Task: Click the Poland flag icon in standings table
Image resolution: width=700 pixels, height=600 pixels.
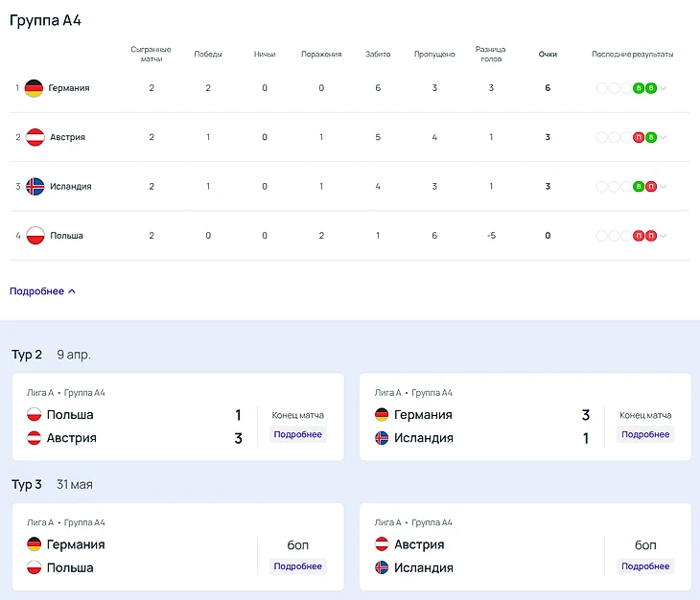Action: [35, 235]
